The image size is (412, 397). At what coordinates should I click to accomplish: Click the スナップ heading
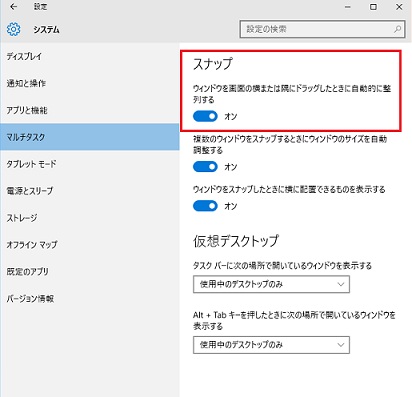tap(212, 64)
